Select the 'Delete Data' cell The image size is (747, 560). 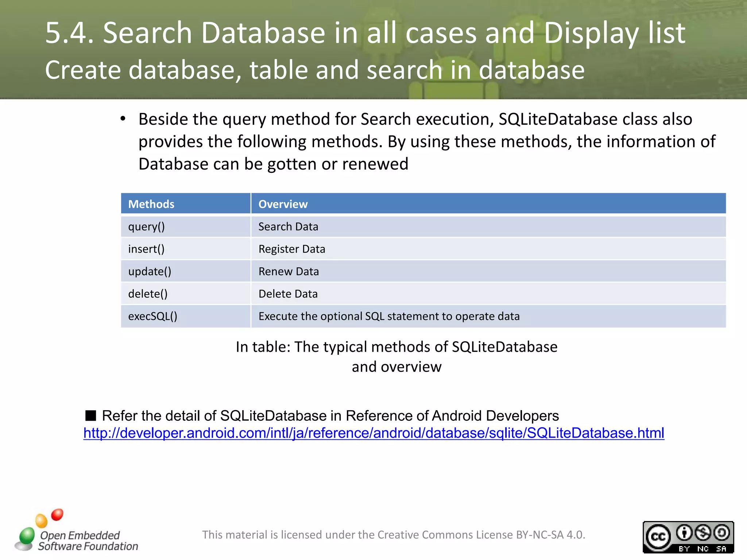pyautogui.click(x=489, y=294)
